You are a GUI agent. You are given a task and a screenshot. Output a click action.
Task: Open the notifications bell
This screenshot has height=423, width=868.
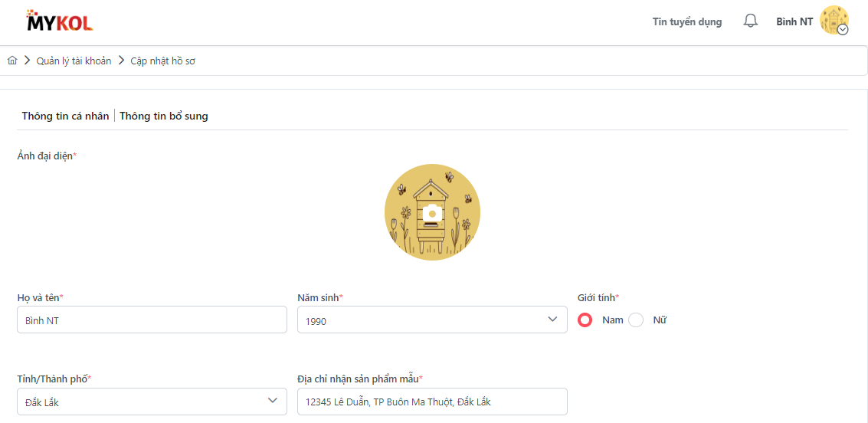pyautogui.click(x=750, y=21)
